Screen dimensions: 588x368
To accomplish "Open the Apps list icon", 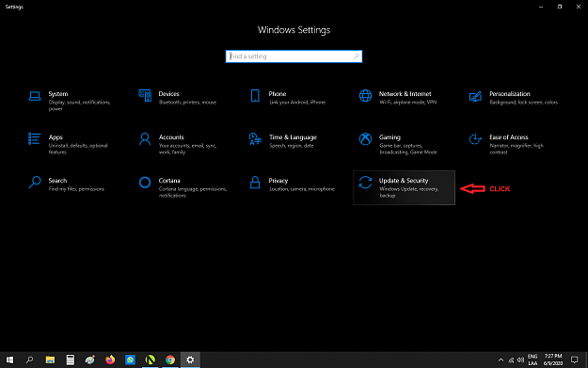I will pos(35,138).
